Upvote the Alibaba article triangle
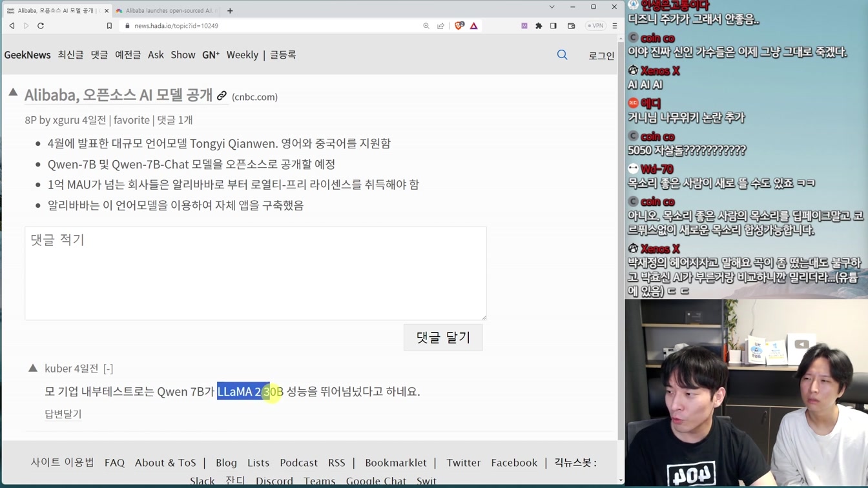 [x=13, y=93]
